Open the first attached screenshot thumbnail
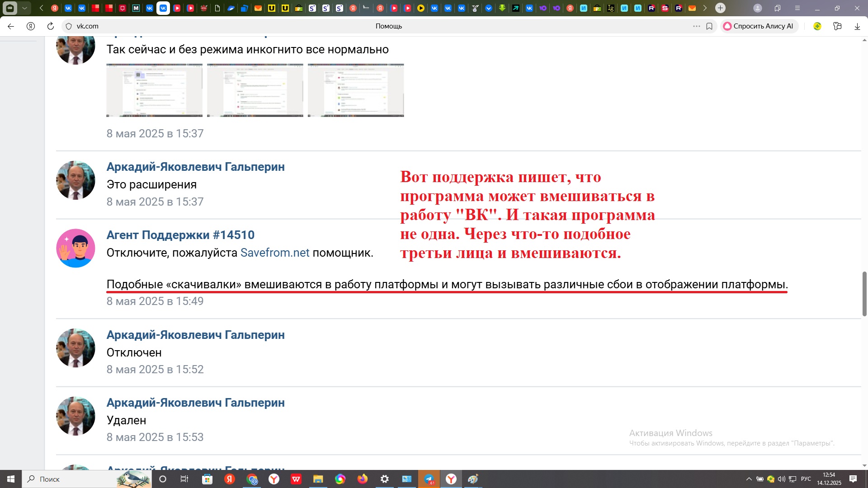 pos(154,90)
